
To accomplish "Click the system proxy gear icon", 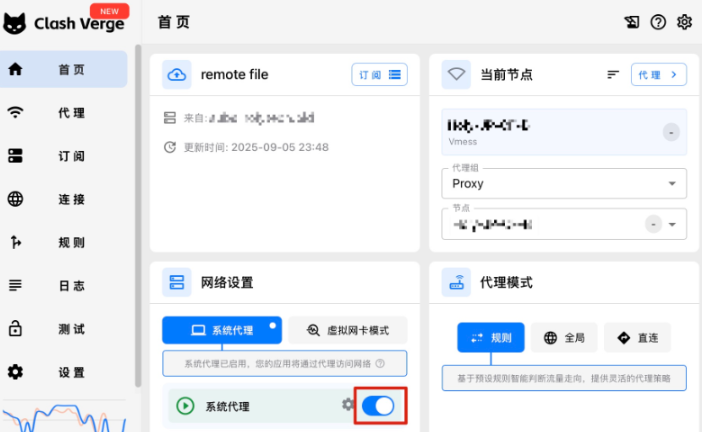I will click(x=348, y=404).
